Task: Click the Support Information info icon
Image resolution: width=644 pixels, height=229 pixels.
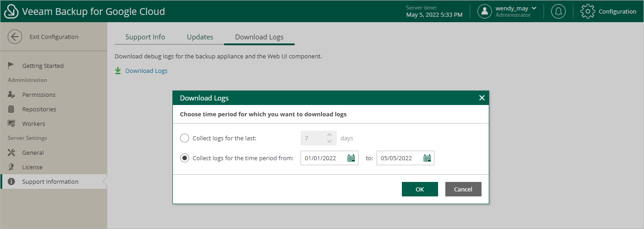Action: click(12, 181)
